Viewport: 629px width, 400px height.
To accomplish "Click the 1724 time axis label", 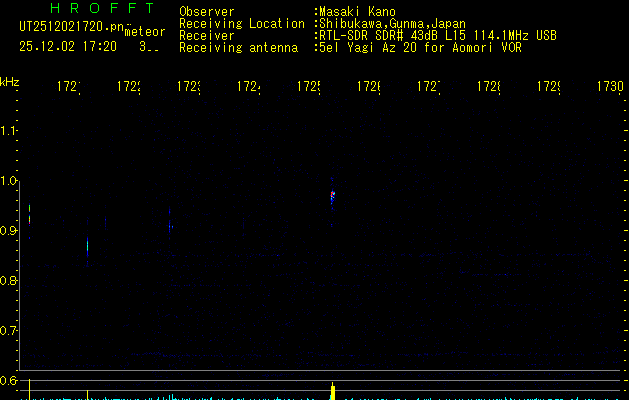I will tap(249, 86).
